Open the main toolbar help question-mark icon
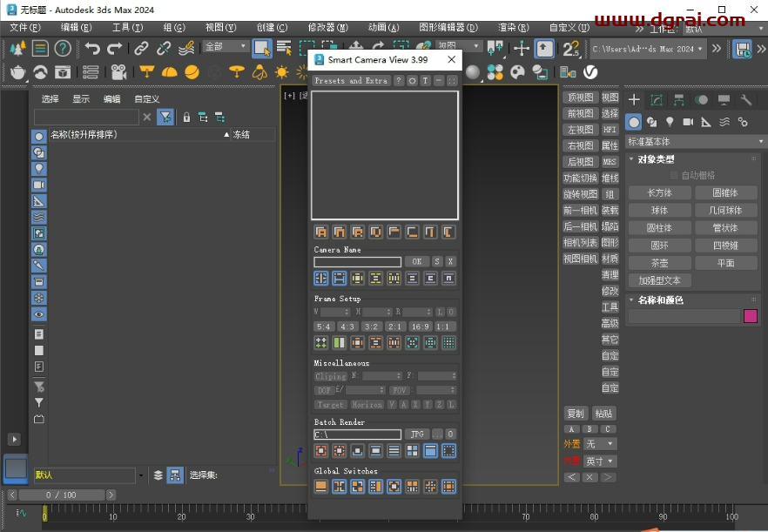The width and height of the screenshot is (768, 532). (63, 48)
